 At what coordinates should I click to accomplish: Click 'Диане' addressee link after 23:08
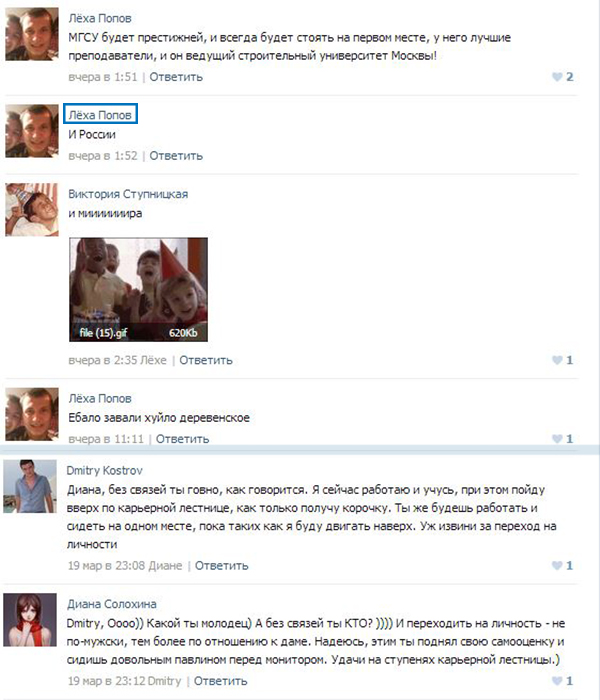(165, 566)
